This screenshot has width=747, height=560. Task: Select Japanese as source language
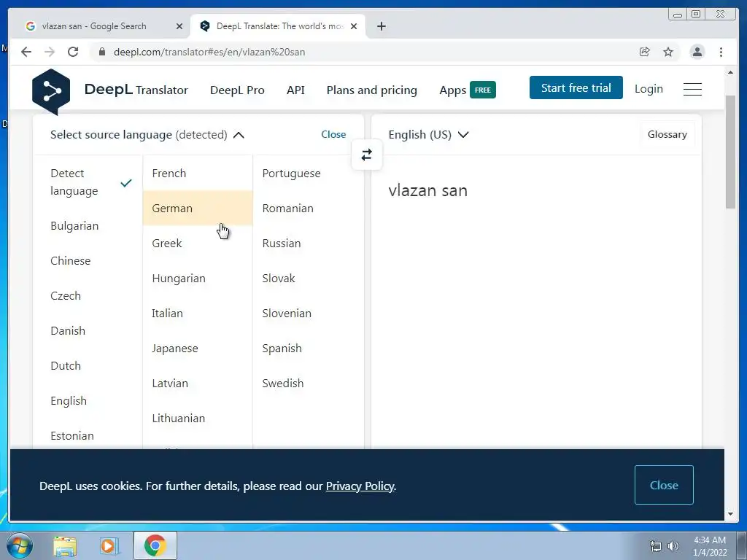(x=198, y=348)
